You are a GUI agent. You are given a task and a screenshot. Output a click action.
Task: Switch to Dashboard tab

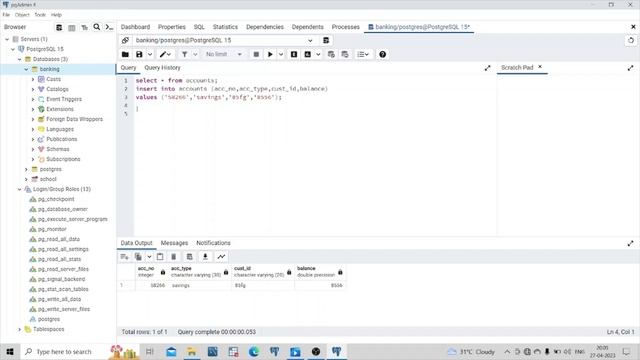pyautogui.click(x=135, y=27)
